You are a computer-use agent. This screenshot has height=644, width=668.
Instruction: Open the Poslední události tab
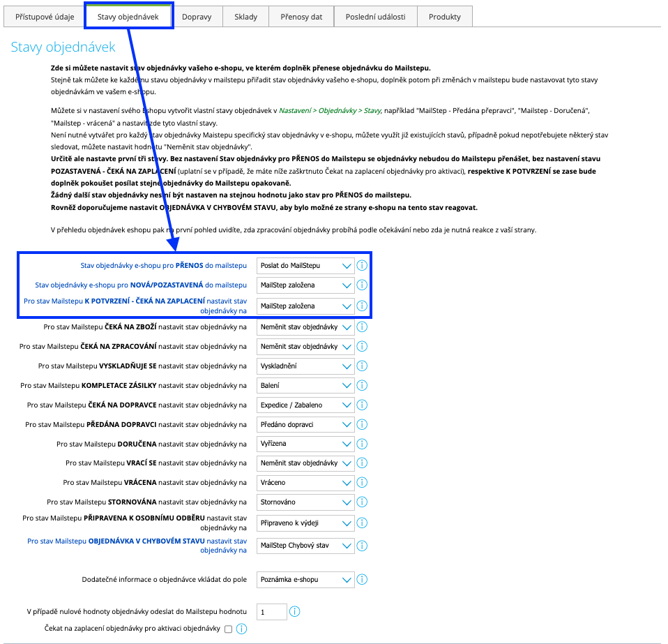click(x=374, y=15)
